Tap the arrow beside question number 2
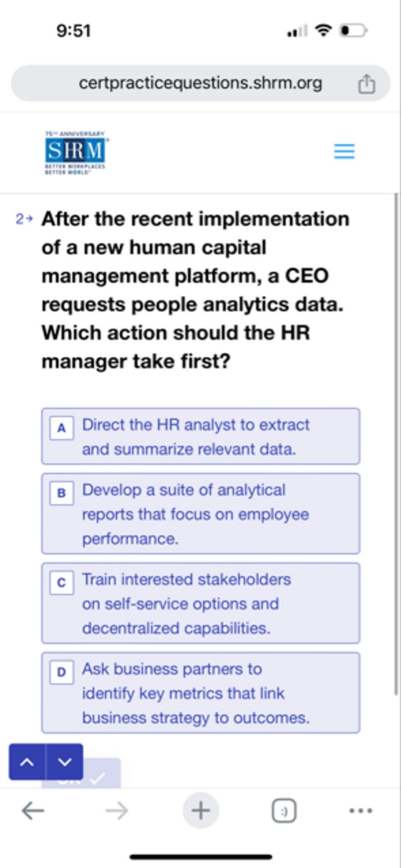Image resolution: width=401 pixels, height=868 pixels. tap(28, 220)
